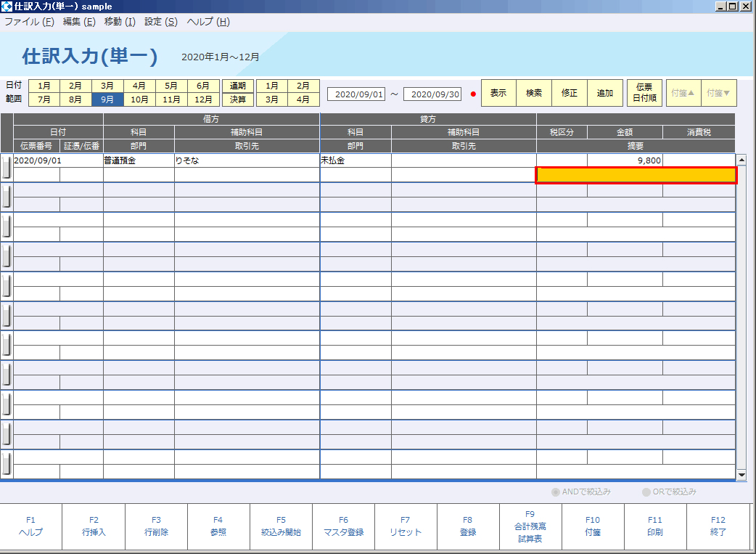Click the debit sub-account cell りそな
The height and width of the screenshot is (554, 756).
[x=247, y=160]
